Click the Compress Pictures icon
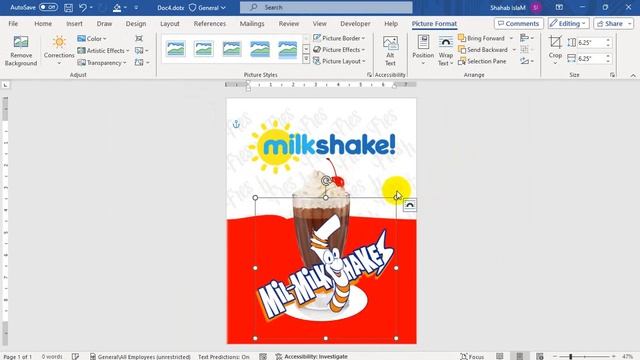The width and height of the screenshot is (640, 360). click(x=139, y=38)
